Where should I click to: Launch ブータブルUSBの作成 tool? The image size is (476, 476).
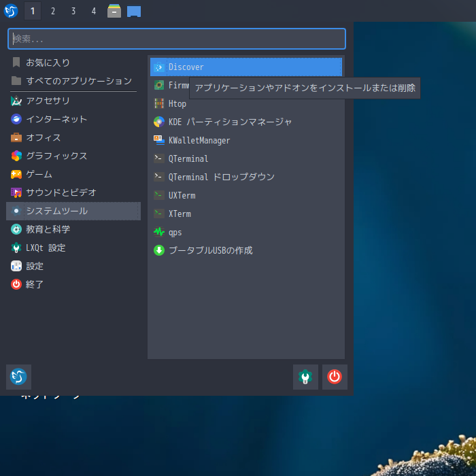click(210, 251)
